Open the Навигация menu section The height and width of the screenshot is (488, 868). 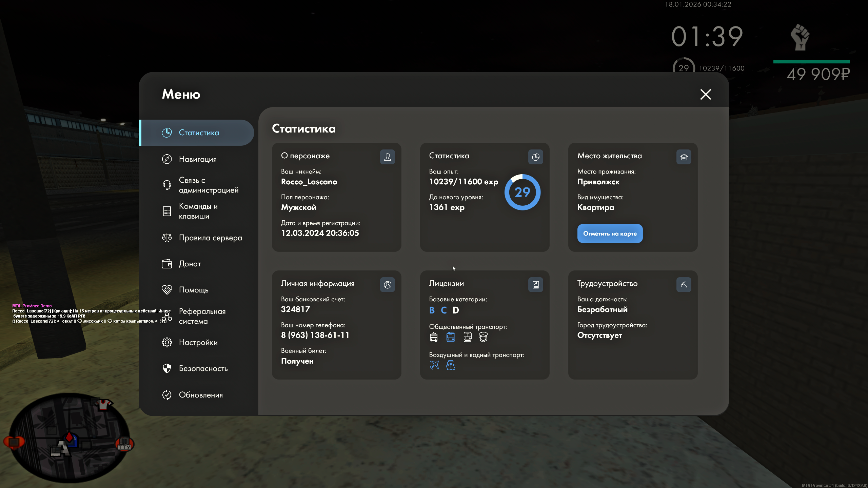(197, 159)
